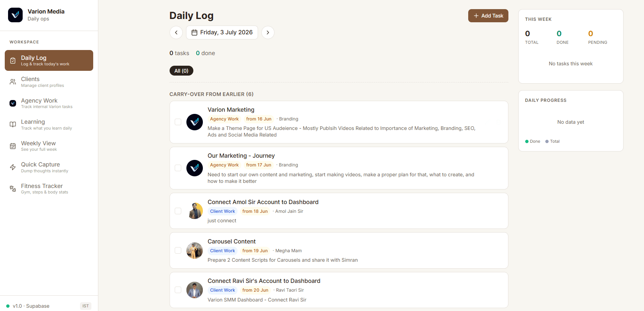
Task: Open Weekly View in sidebar
Action: coord(49,146)
